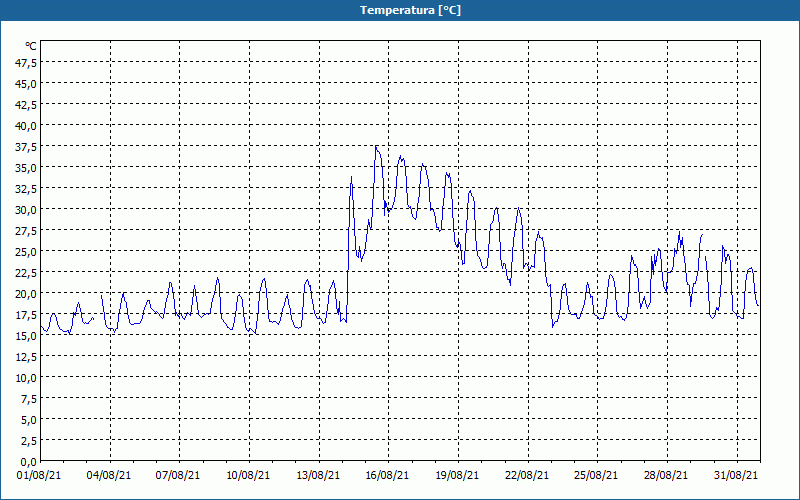The image size is (800, 500).
Task: Select the 19/08/21 date label
Action: (x=457, y=476)
